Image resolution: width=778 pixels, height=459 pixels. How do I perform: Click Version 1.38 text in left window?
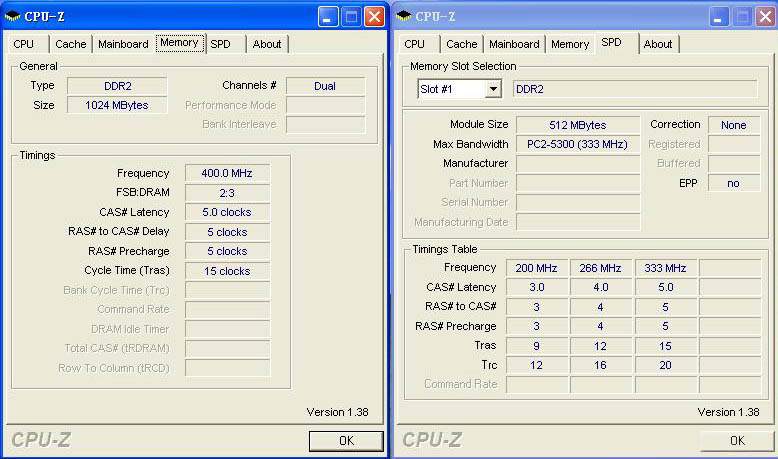(337, 412)
